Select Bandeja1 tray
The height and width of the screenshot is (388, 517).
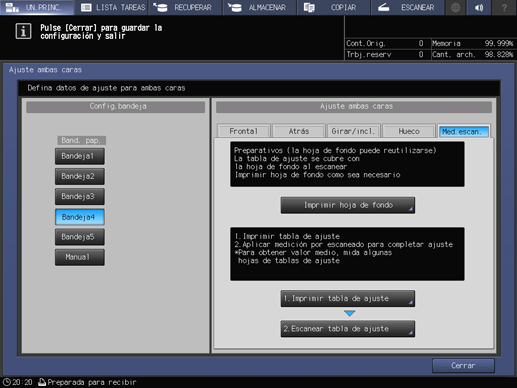[x=80, y=156]
